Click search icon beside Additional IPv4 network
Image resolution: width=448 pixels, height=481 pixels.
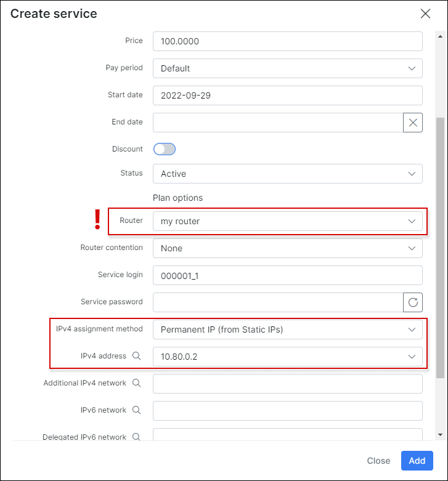point(136,383)
